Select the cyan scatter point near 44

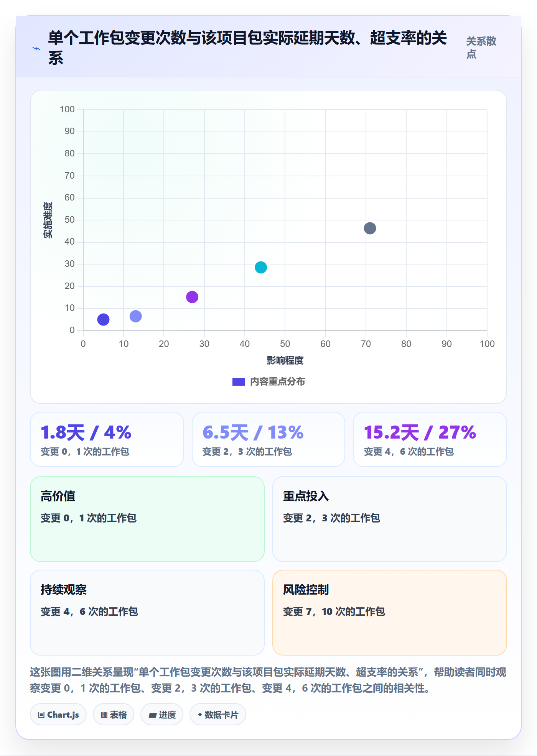[261, 267]
